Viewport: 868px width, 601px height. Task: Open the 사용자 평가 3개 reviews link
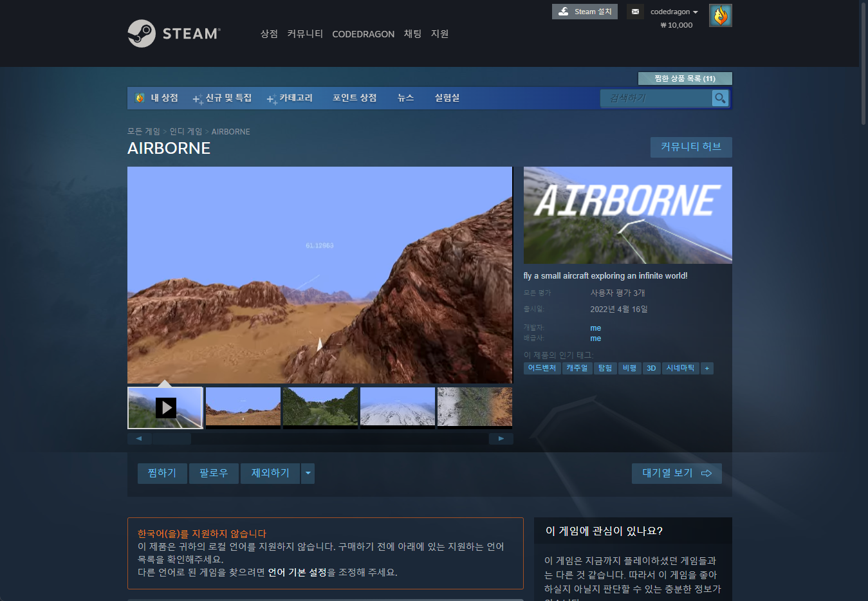(618, 293)
